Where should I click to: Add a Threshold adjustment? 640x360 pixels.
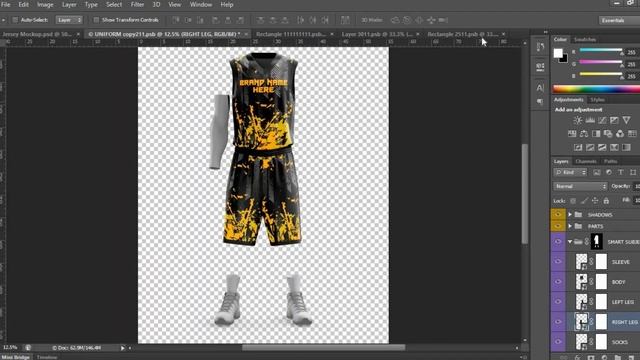click(x=602, y=147)
